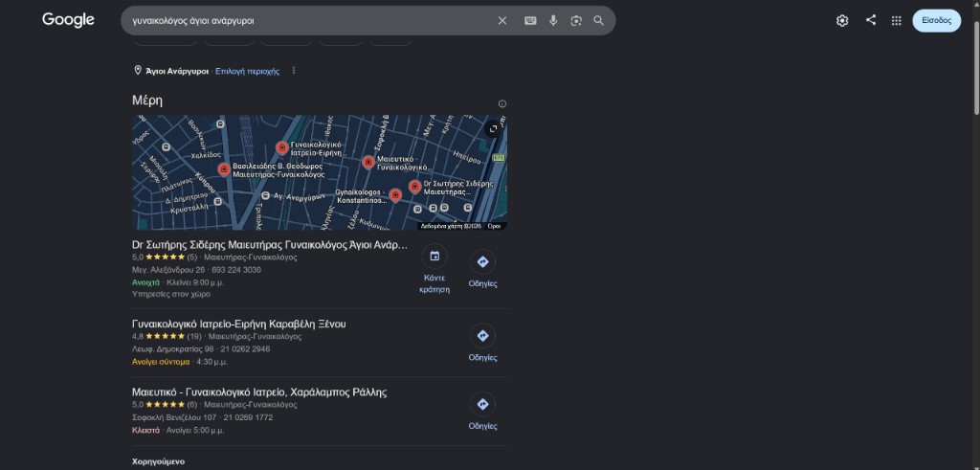Click the Άγιοι Ανάργυροι location label
This screenshot has width=980, height=470.
(x=177, y=71)
